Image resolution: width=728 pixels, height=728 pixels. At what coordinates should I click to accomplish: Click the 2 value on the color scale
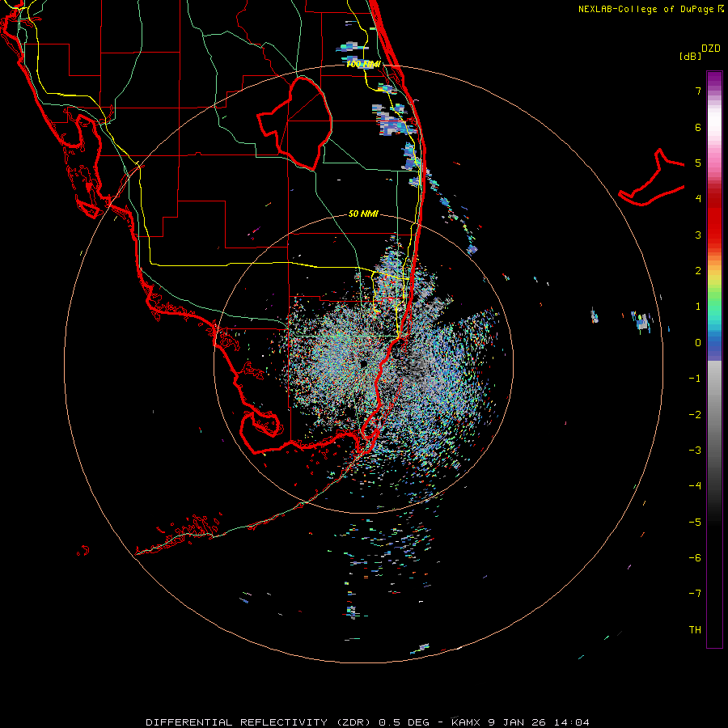[x=698, y=271]
